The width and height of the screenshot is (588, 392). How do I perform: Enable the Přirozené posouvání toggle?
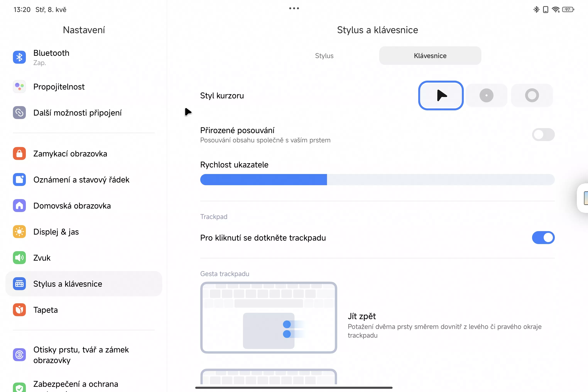(x=543, y=135)
